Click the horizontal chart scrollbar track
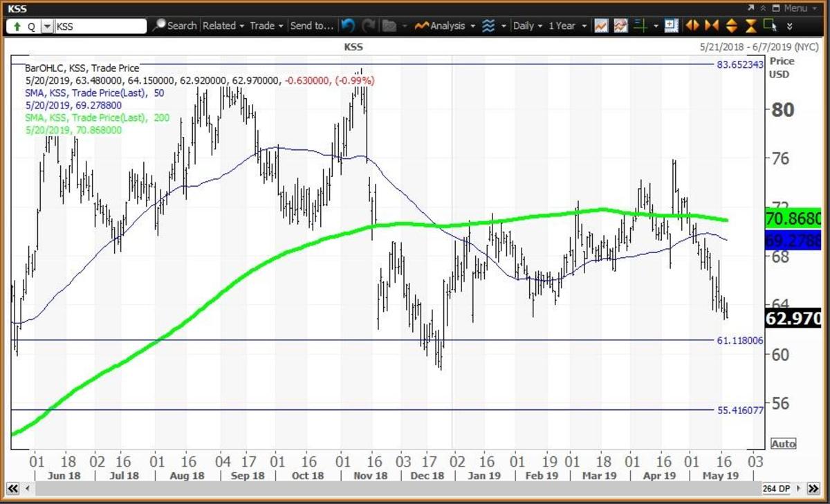The image size is (830, 504). 397,488
